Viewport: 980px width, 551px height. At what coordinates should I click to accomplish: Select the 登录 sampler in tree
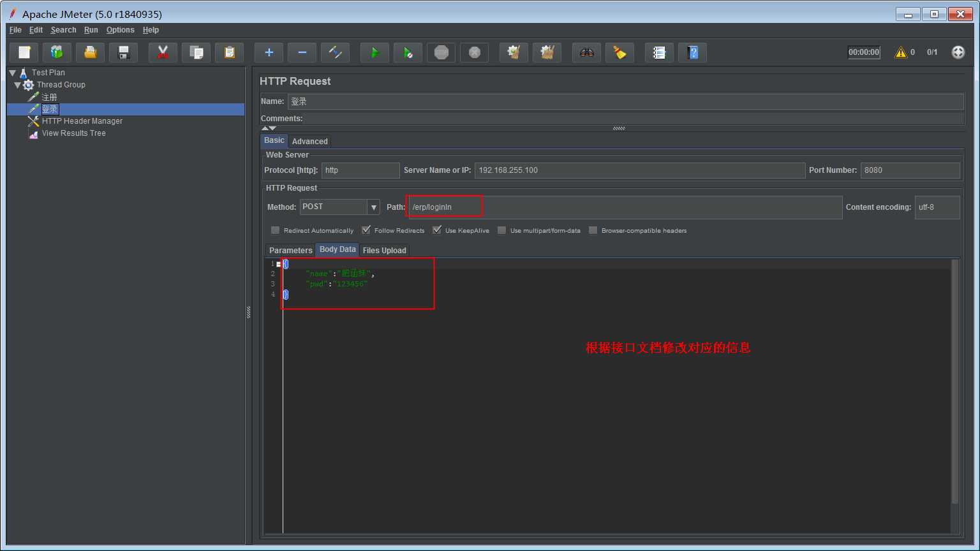(x=50, y=109)
